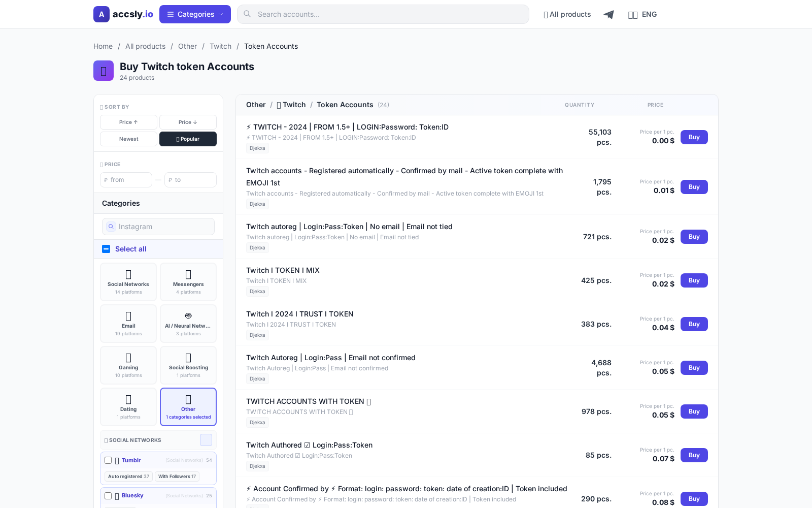Buy Twitch I TOKEN I MIX

(x=694, y=280)
